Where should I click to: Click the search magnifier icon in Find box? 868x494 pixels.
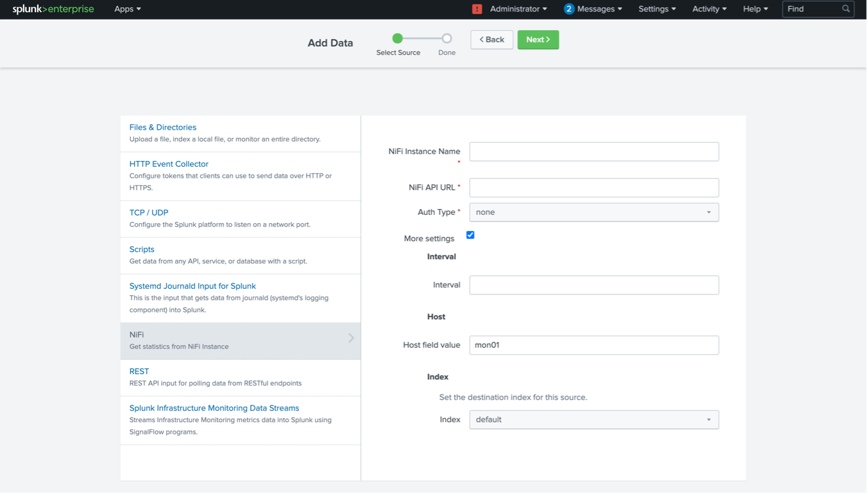(846, 9)
